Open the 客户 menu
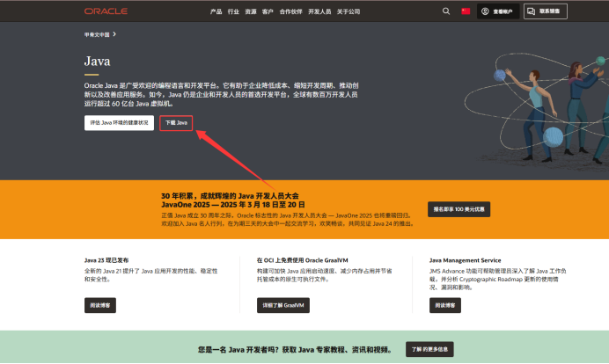This screenshot has height=364, width=609. pyautogui.click(x=268, y=11)
